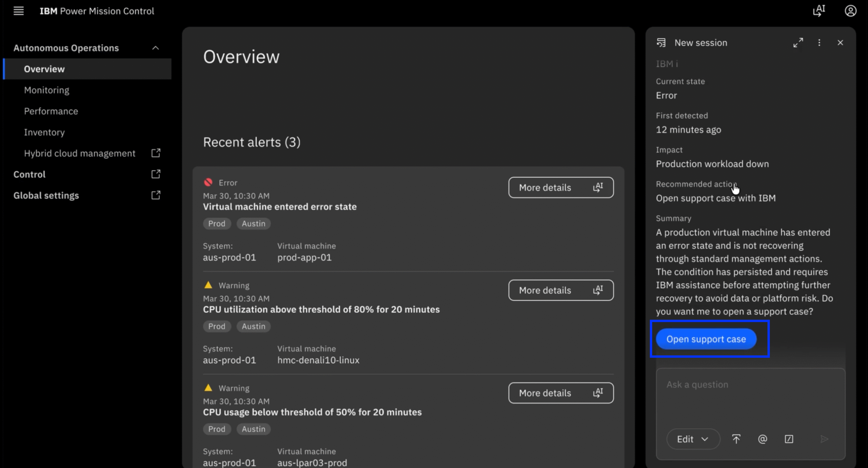
Task: Click external link icon beside Hybrid cloud management
Action: click(156, 153)
